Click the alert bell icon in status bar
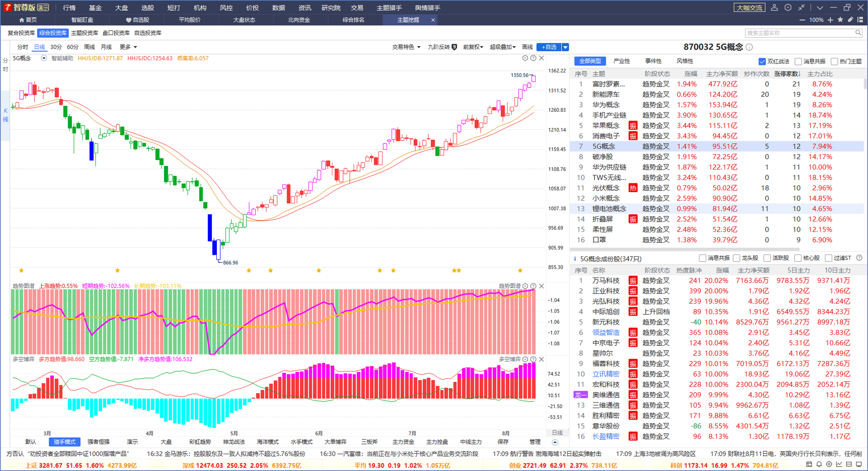This screenshot has height=471, width=868. click(819, 464)
